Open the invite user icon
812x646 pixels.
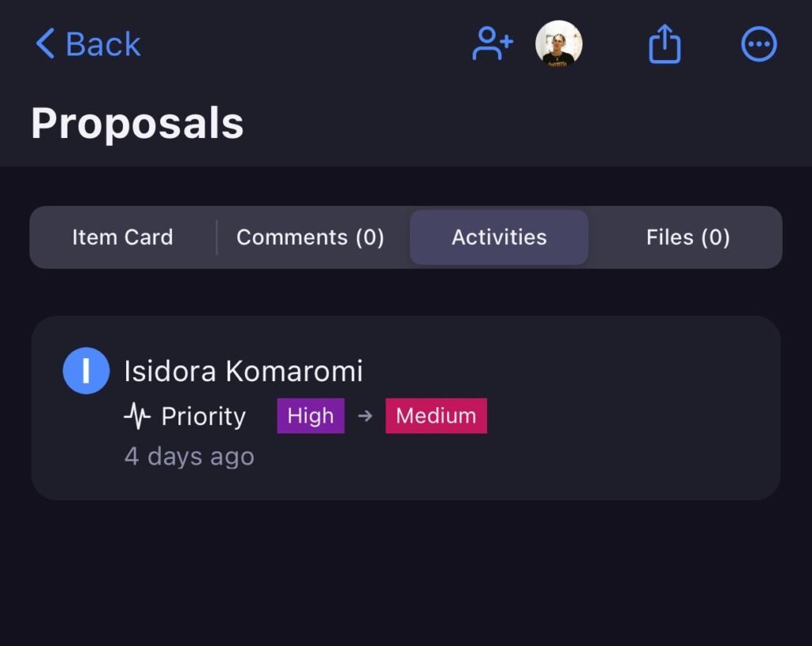pyautogui.click(x=492, y=44)
